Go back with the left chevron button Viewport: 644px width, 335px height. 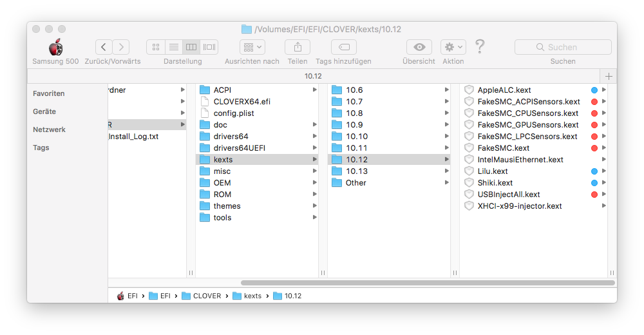tap(104, 47)
